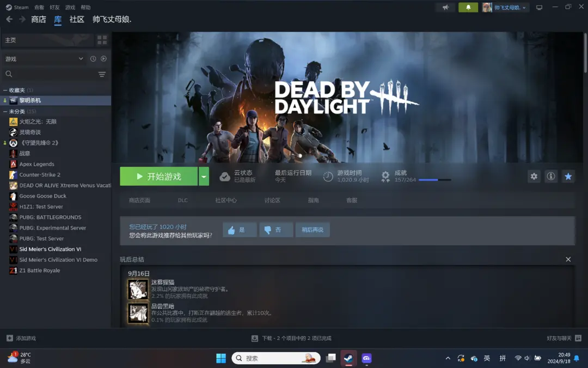588x368 pixels.
Task: Go forward with the right arrow
Action: [22, 19]
